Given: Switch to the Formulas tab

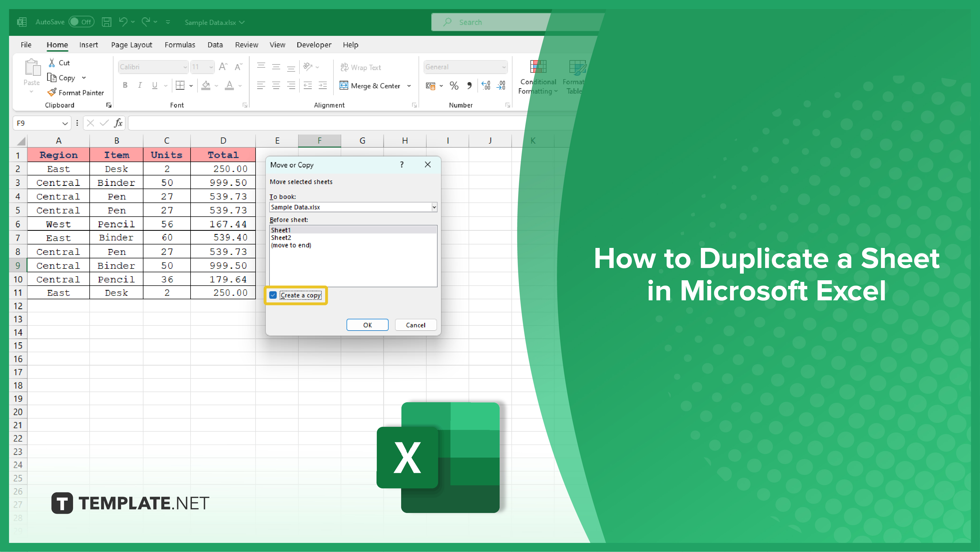Looking at the screenshot, I should tap(180, 44).
